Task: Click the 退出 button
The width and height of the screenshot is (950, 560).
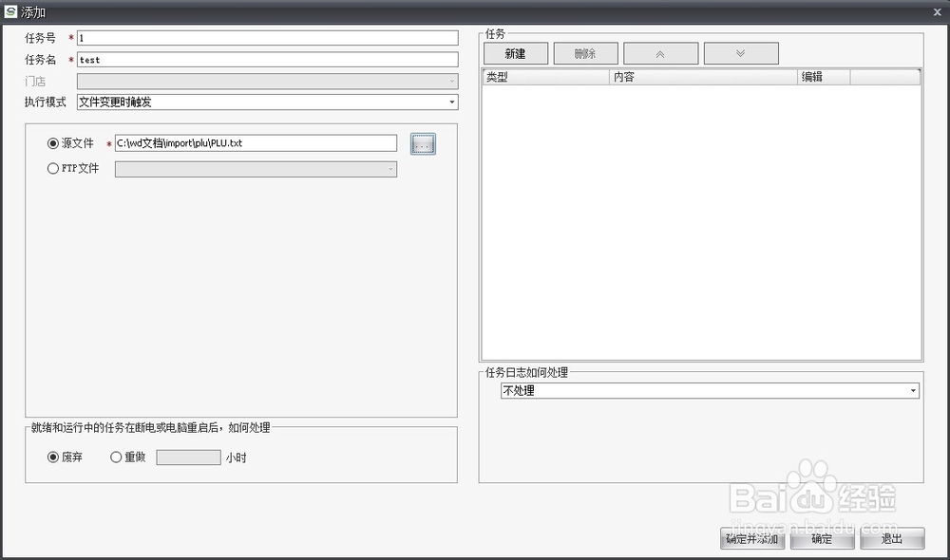Action: point(892,538)
